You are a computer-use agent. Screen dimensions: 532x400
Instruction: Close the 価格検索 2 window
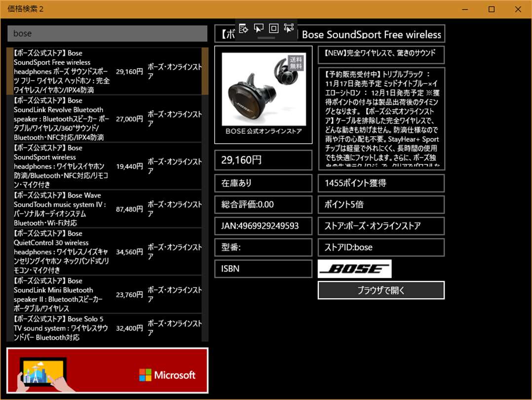tap(518, 9)
